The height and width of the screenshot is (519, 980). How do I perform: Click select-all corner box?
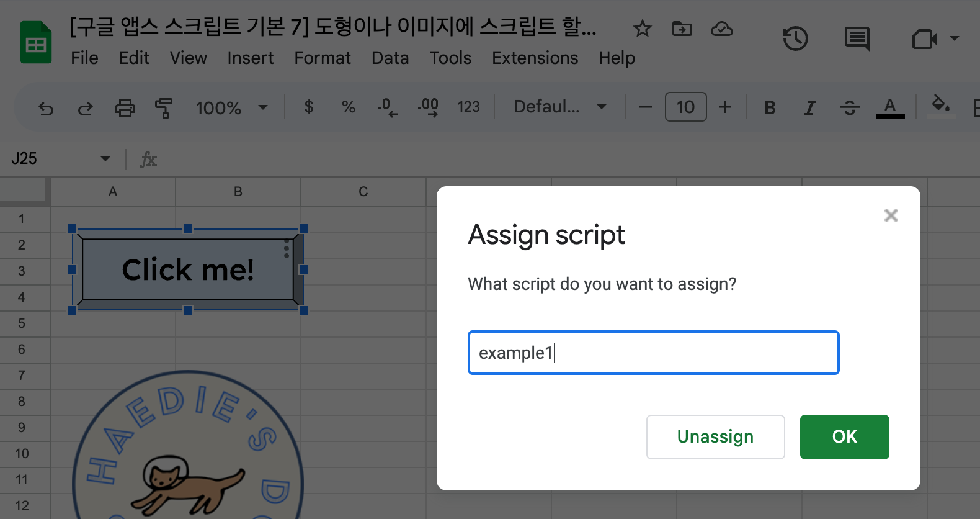click(x=24, y=191)
